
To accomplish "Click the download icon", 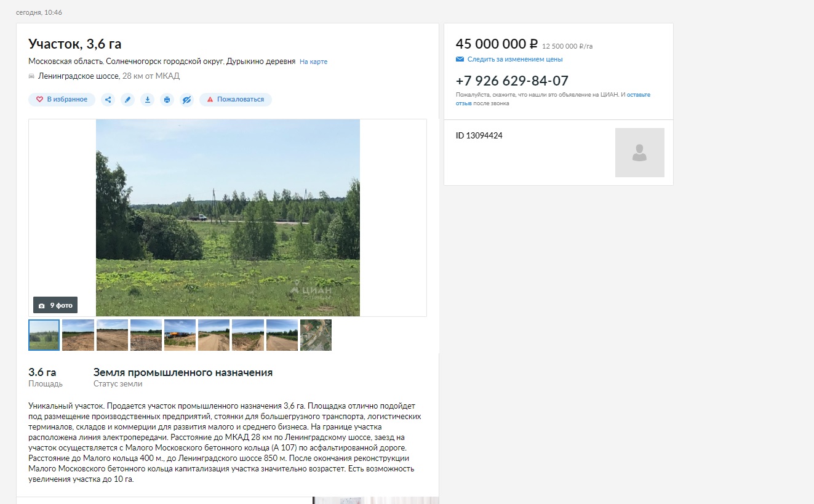I will click(x=147, y=99).
